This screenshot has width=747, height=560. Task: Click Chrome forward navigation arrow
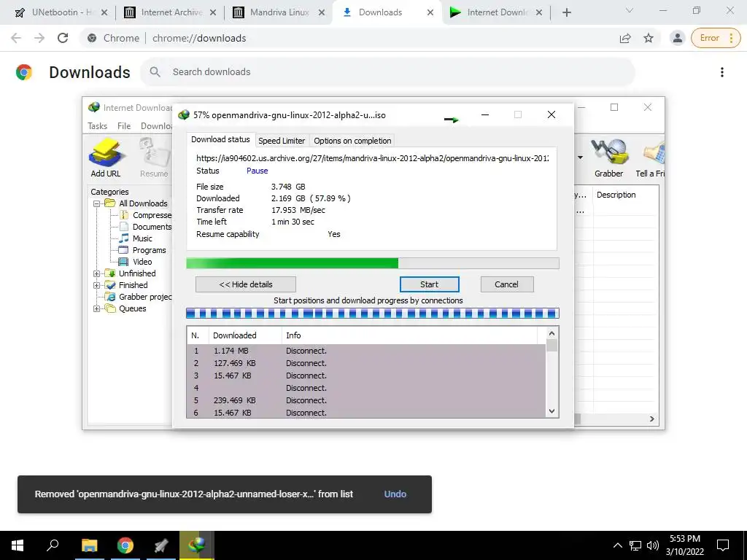click(x=39, y=38)
